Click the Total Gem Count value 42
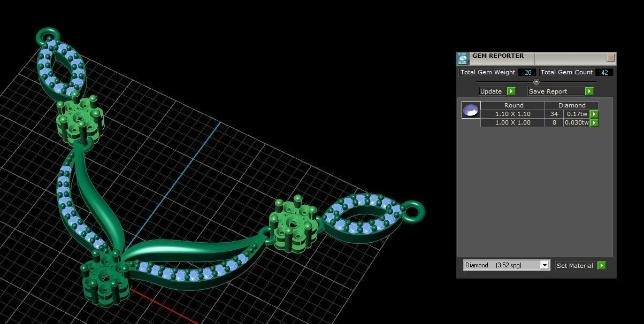The width and height of the screenshot is (644, 324). (604, 72)
